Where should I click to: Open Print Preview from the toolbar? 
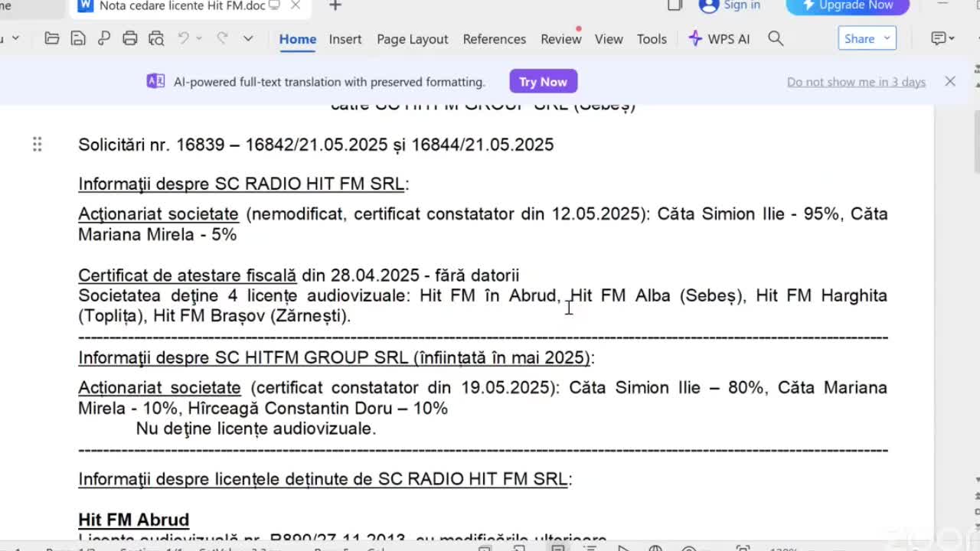click(156, 38)
